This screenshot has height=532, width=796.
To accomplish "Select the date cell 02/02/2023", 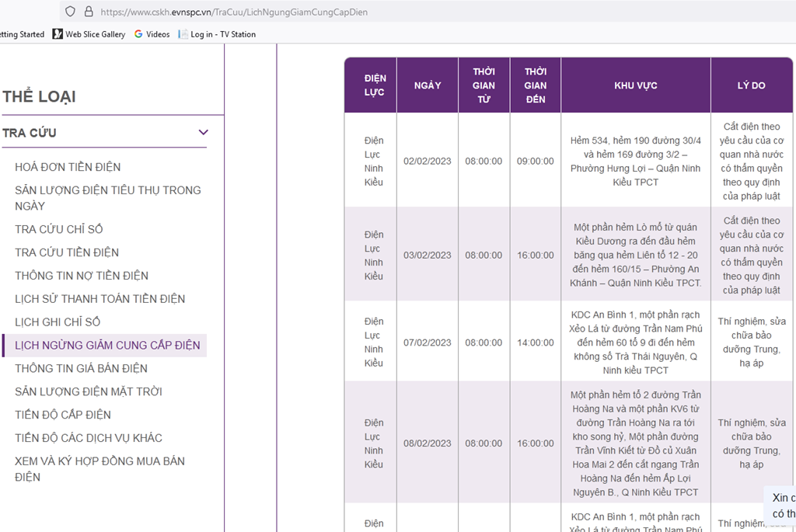I will 428,162.
